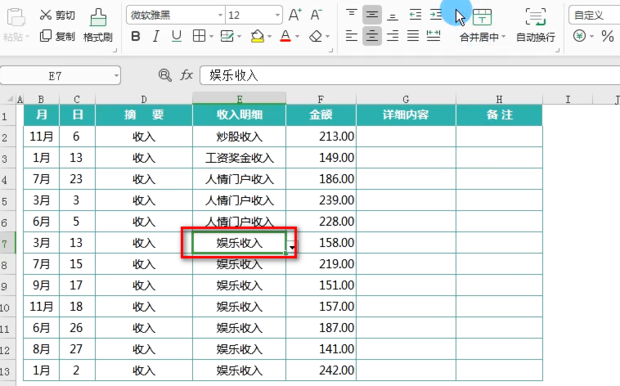The image size is (620, 386).
Task: Toggle bold formatting B
Action: pos(135,36)
